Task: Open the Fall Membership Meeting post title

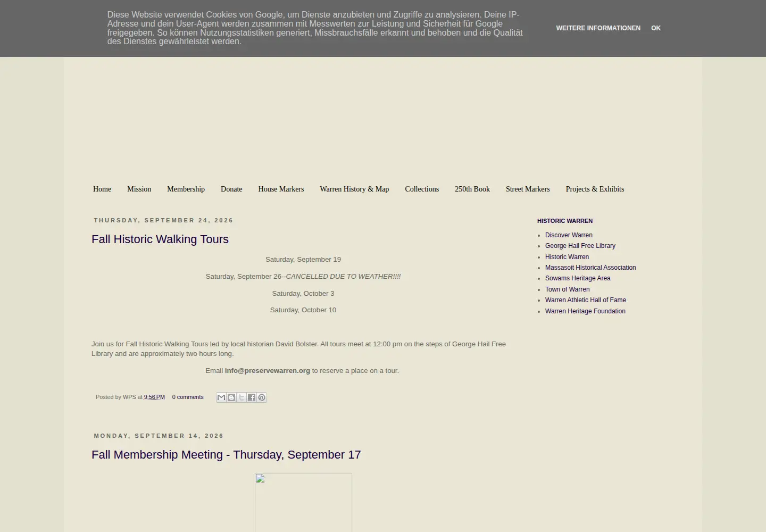Action: (x=226, y=455)
